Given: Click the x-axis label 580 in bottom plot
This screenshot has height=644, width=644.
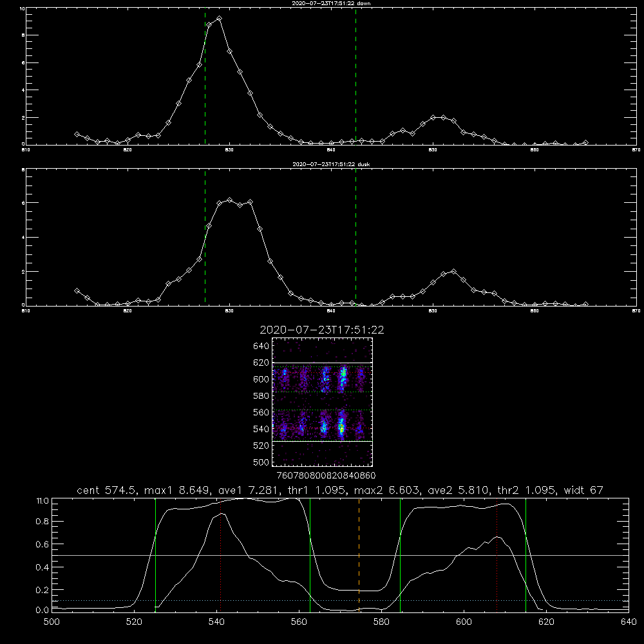Looking at the screenshot, I should click(x=381, y=622).
